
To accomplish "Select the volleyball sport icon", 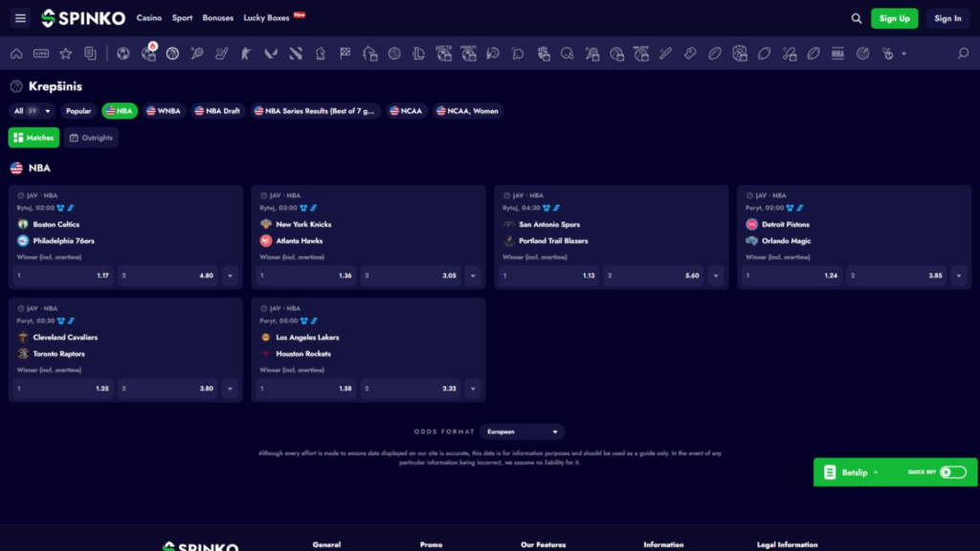I will pos(394,54).
